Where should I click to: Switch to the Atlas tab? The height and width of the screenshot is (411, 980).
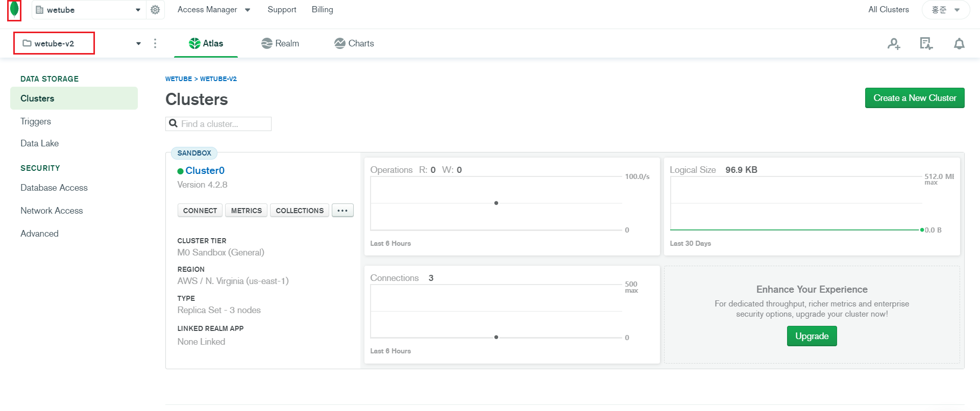pos(206,43)
